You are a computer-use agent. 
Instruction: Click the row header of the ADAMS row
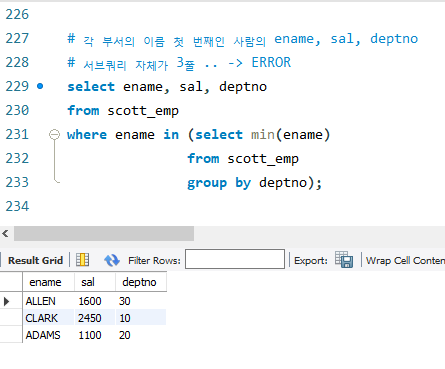tap(11, 335)
